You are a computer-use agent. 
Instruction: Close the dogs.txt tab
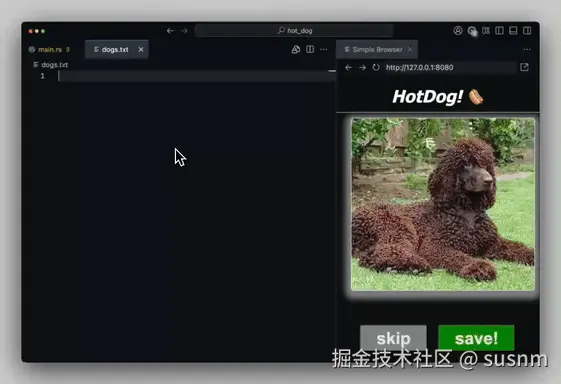pyautogui.click(x=141, y=49)
